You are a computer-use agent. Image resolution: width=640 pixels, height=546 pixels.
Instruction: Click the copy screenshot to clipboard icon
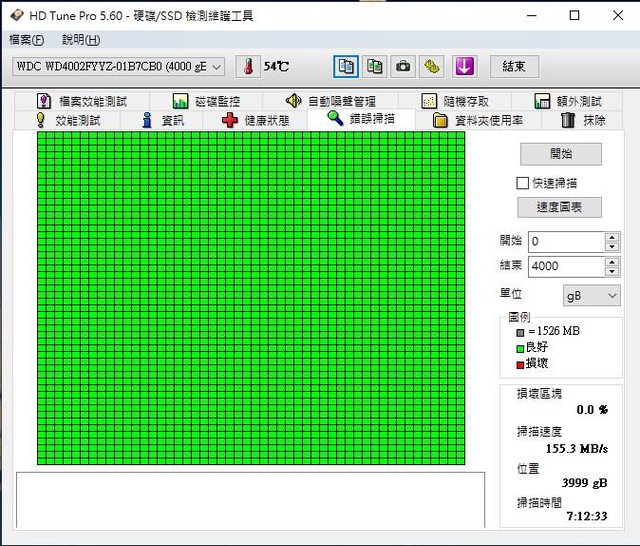coord(374,66)
